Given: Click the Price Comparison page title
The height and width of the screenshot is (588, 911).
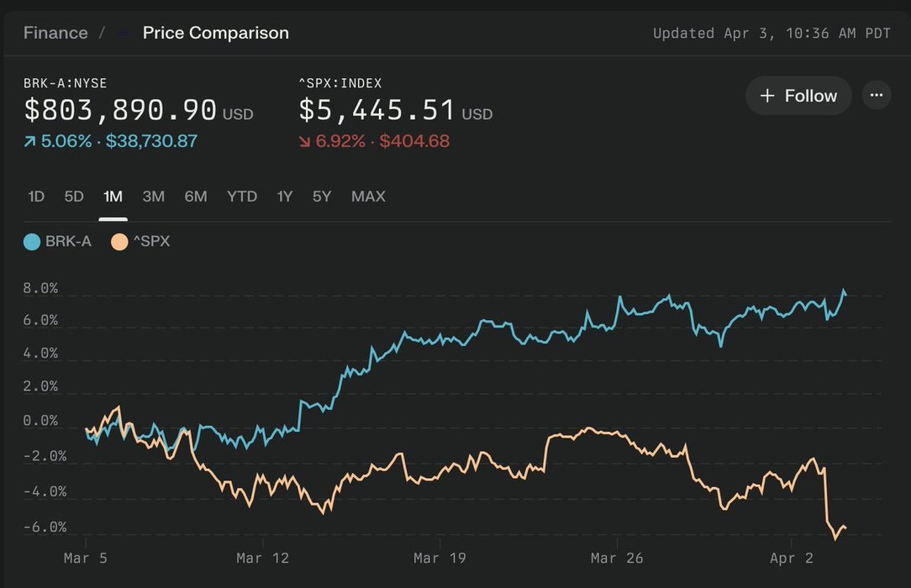Looking at the screenshot, I should (x=215, y=33).
